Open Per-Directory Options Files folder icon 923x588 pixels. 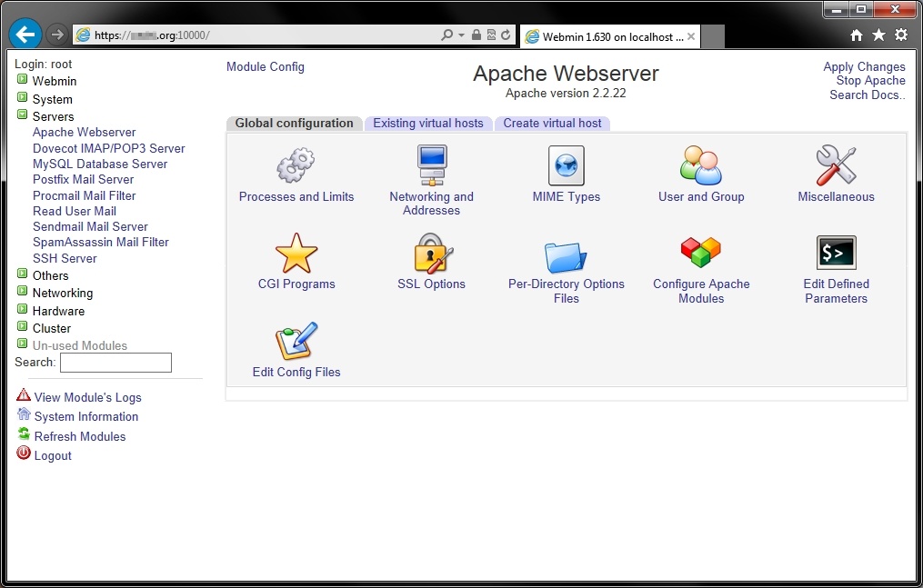tap(566, 255)
